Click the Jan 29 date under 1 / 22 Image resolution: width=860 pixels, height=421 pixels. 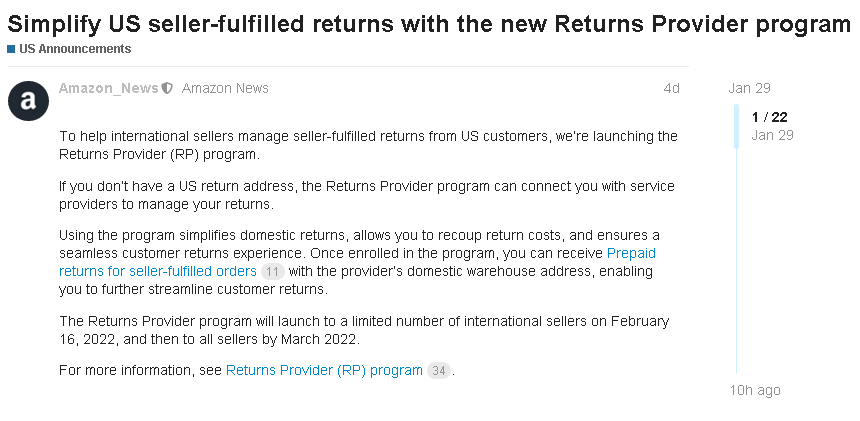point(772,135)
